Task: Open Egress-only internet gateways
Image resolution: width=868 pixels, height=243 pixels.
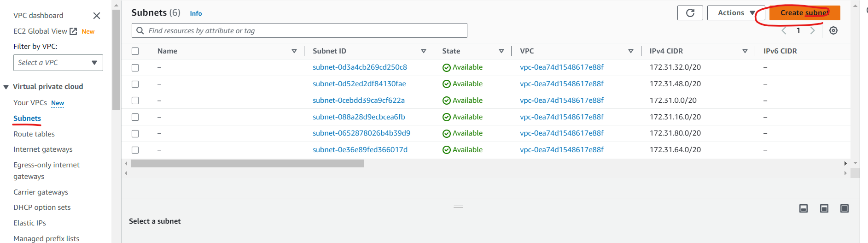Action: 47,171
